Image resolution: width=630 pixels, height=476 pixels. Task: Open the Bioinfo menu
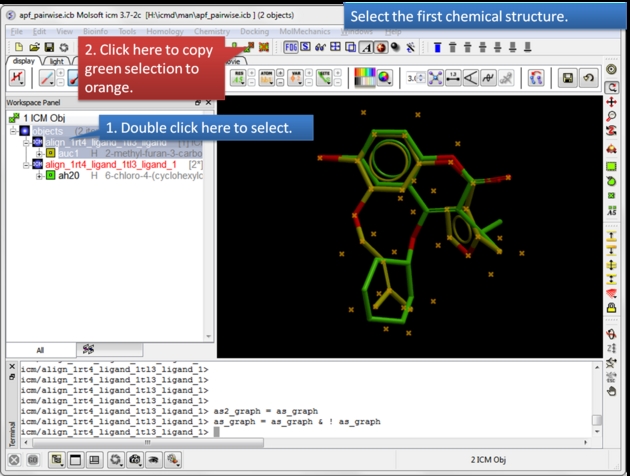[96, 32]
